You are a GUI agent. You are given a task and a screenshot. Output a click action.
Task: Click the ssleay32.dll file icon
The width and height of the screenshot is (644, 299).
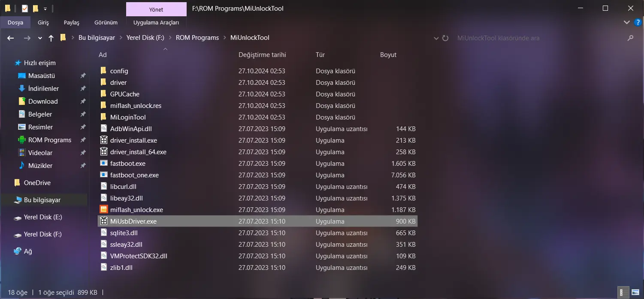[103, 244]
